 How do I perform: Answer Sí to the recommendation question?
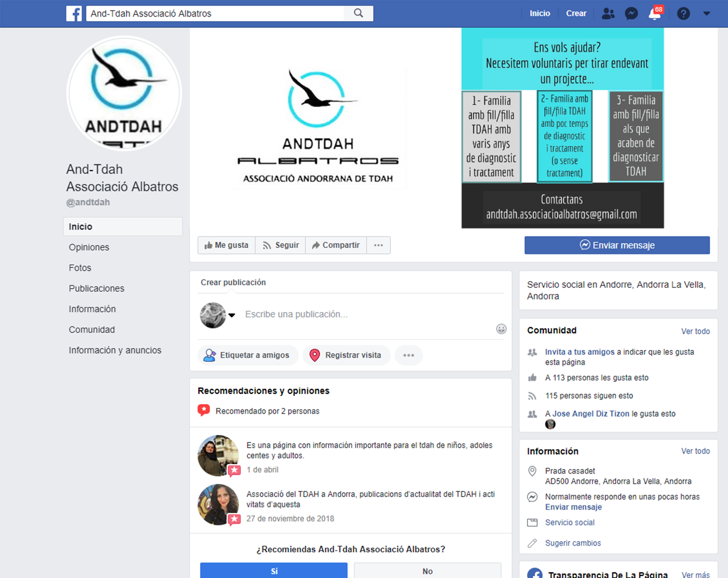[274, 571]
